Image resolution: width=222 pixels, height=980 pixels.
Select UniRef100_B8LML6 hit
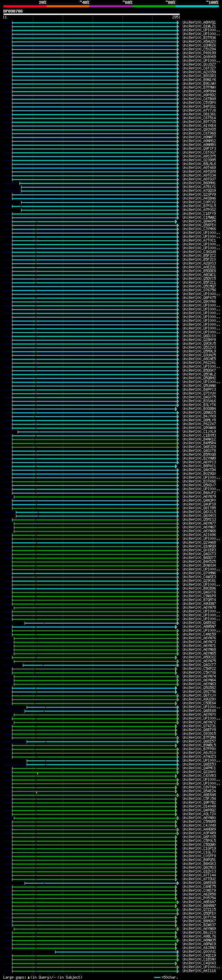tap(199, 164)
